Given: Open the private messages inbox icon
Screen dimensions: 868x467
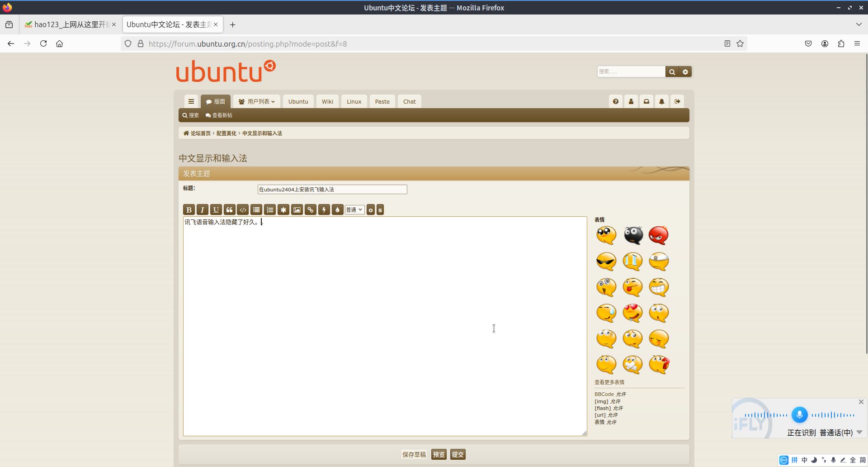Looking at the screenshot, I should pyautogui.click(x=646, y=101).
